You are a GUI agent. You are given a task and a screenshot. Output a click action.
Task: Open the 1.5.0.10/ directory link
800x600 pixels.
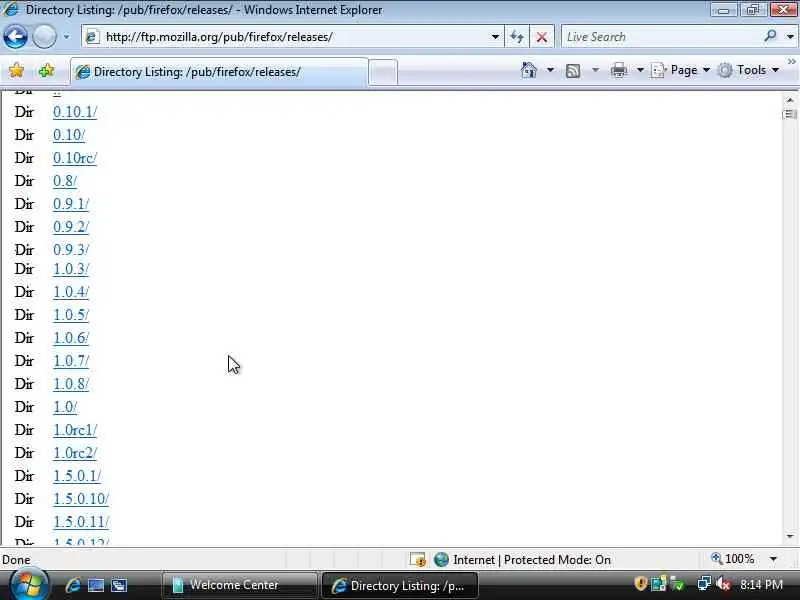pyautogui.click(x=81, y=498)
